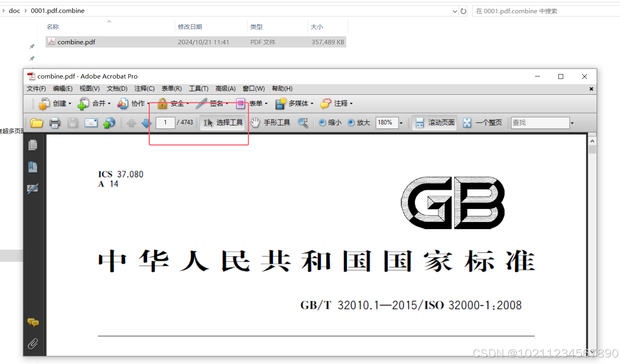
Task: Open the Combine files toolbar menu
Action: pos(94,103)
